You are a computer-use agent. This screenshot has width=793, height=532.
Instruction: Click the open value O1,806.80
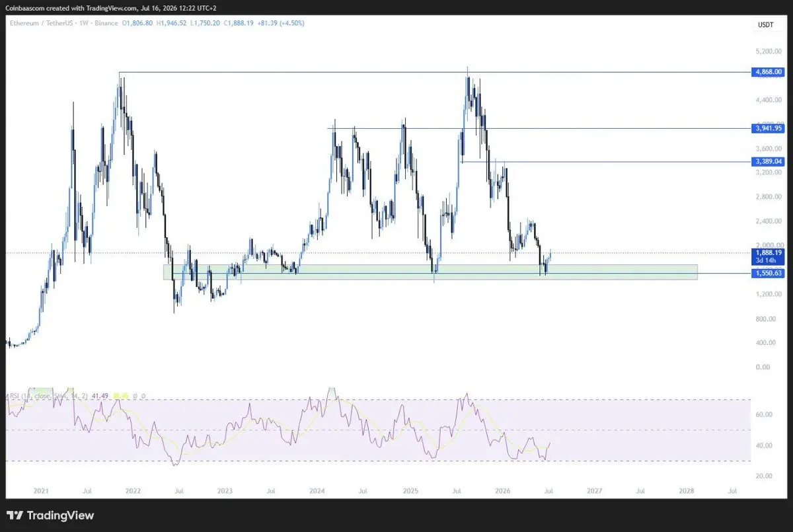138,22
